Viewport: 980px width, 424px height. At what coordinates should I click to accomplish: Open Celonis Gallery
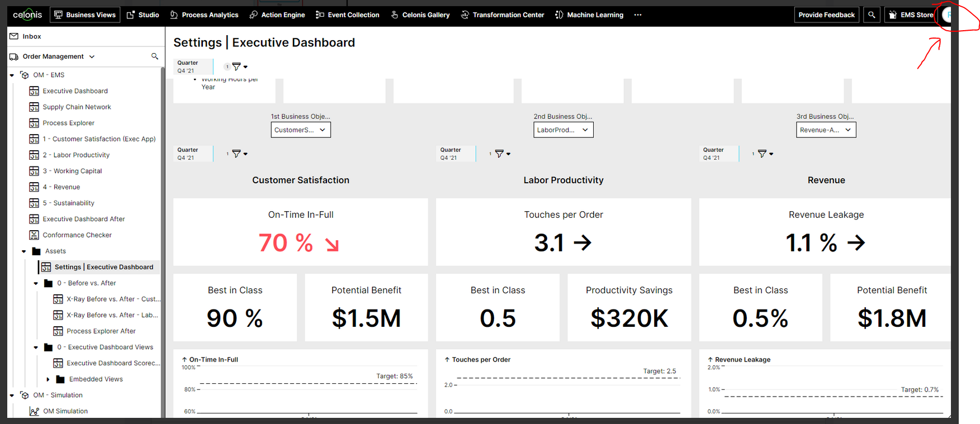(x=420, y=15)
